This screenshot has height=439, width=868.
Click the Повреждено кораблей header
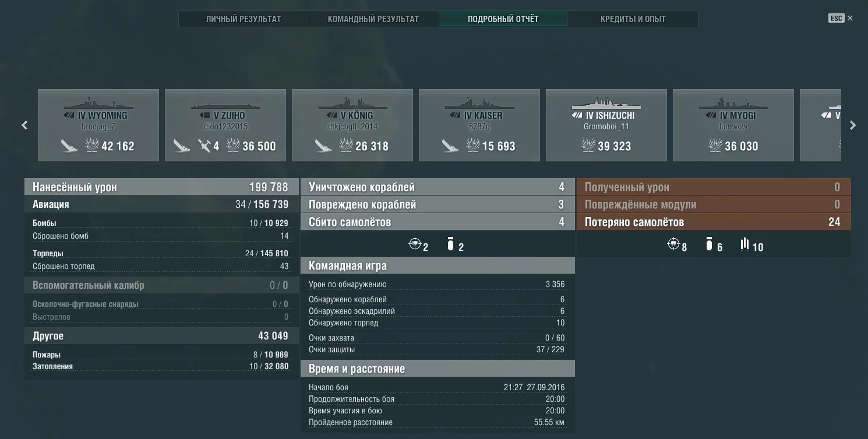pyautogui.click(x=437, y=204)
